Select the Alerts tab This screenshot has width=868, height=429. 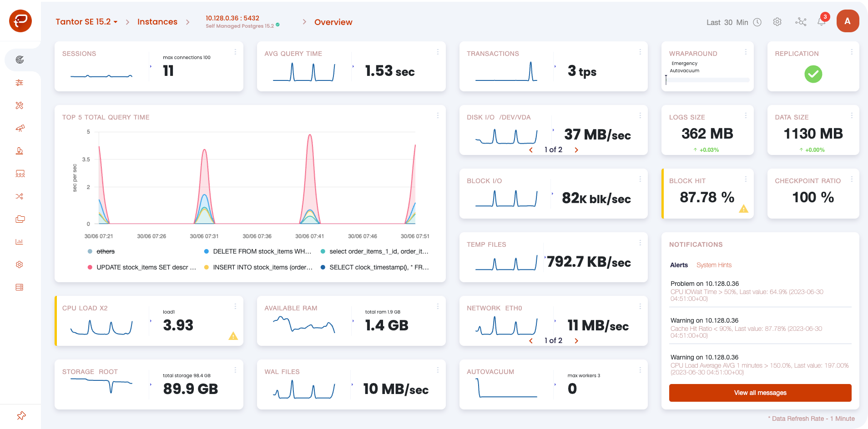pos(679,265)
